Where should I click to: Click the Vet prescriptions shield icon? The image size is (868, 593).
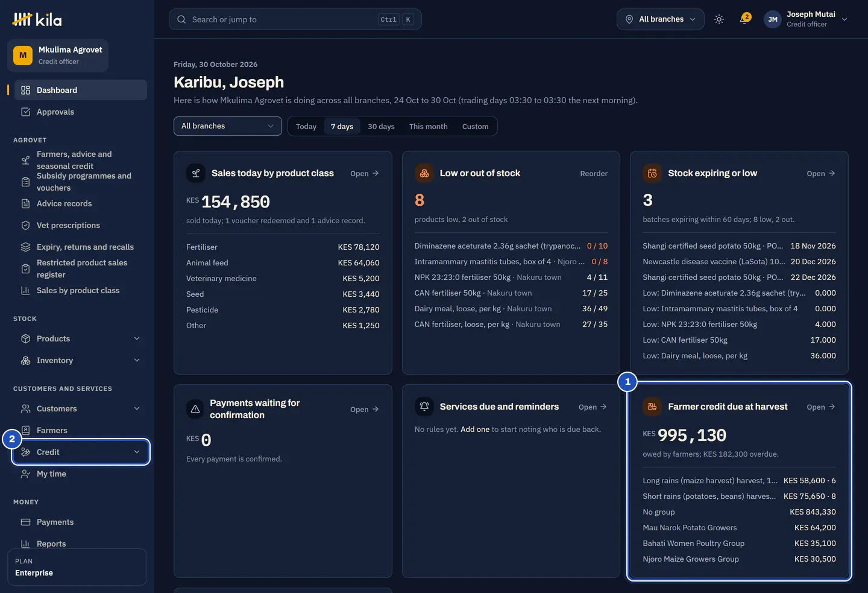25,225
